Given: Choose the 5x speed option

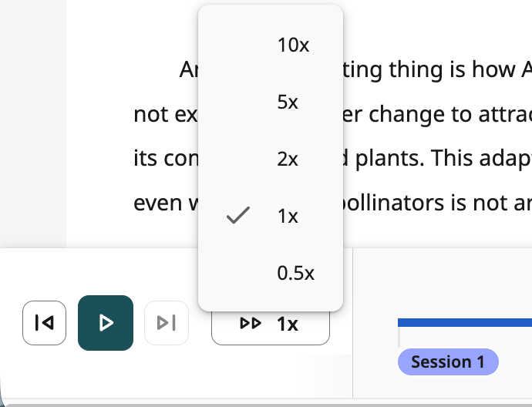Looking at the screenshot, I should [271, 102].
